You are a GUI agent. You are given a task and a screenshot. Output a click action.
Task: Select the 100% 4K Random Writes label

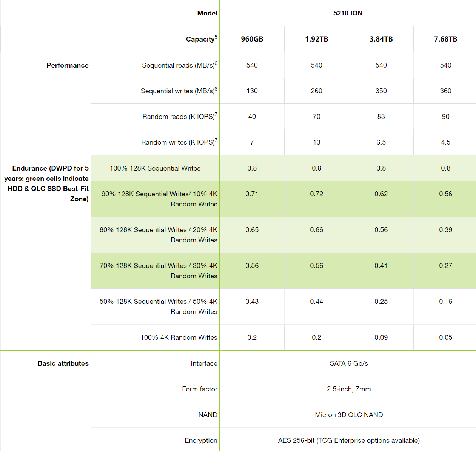179,337
